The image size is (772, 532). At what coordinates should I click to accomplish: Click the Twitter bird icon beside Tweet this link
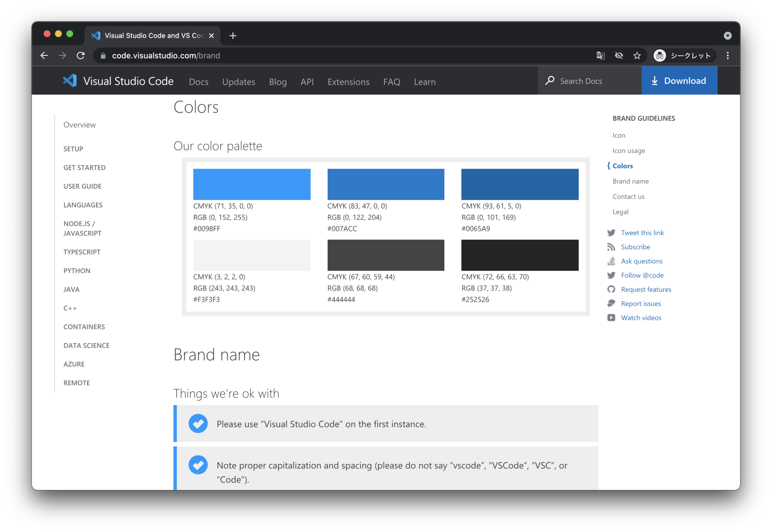pyautogui.click(x=611, y=233)
